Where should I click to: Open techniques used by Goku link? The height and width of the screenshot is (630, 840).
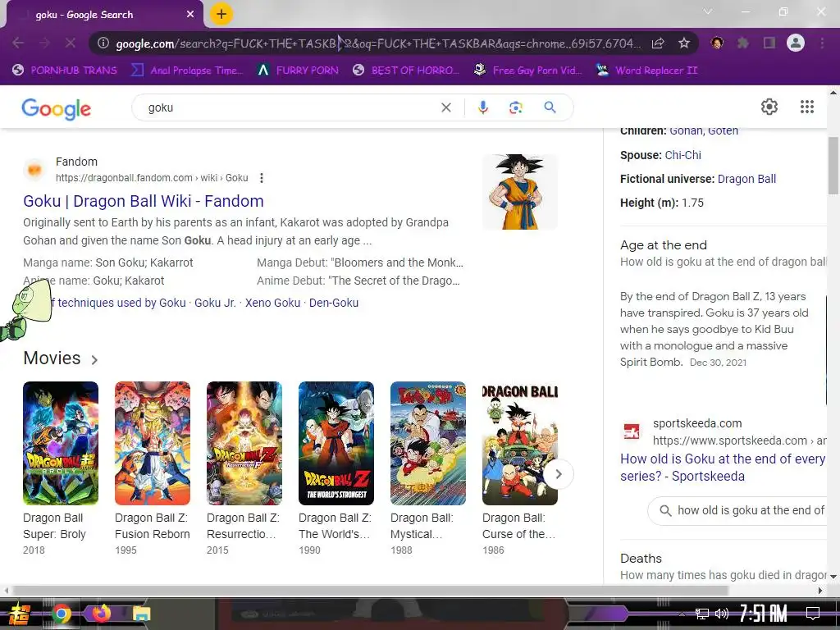tap(118, 303)
